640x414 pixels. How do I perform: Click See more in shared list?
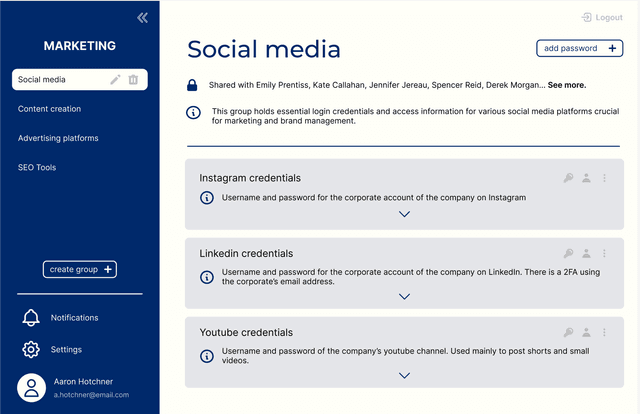point(569,86)
